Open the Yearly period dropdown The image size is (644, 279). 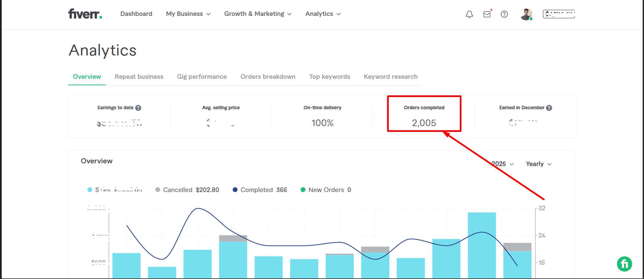click(539, 164)
